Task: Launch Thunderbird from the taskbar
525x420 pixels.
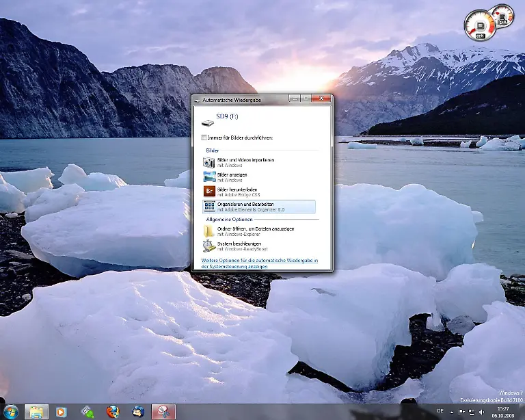Action: [x=138, y=412]
